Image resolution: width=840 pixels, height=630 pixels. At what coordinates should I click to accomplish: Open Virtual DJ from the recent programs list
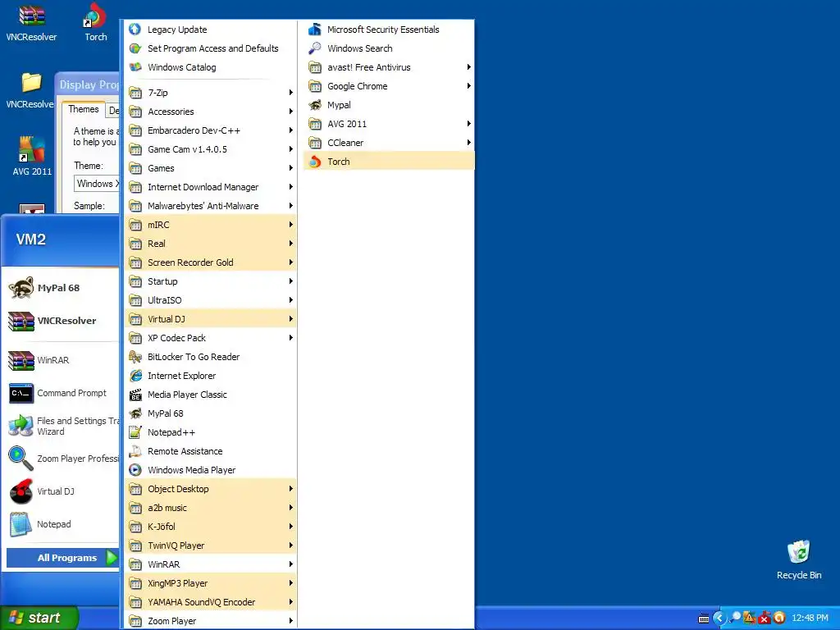[x=60, y=491]
